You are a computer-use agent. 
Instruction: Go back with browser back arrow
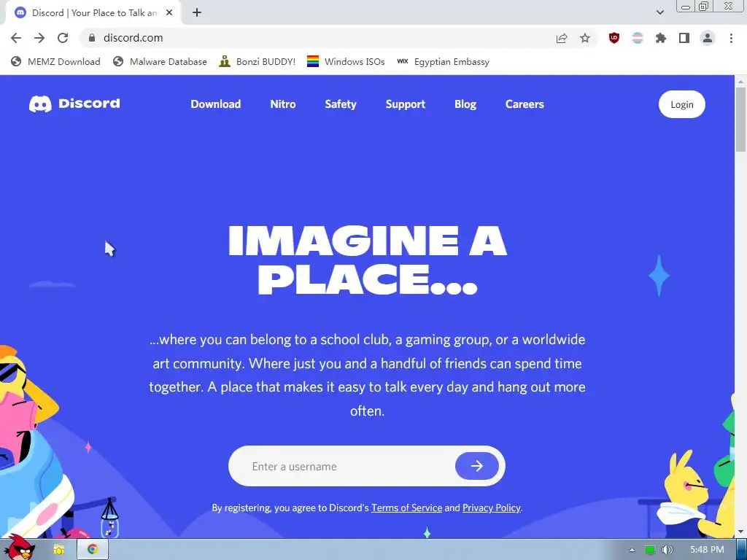[16, 38]
